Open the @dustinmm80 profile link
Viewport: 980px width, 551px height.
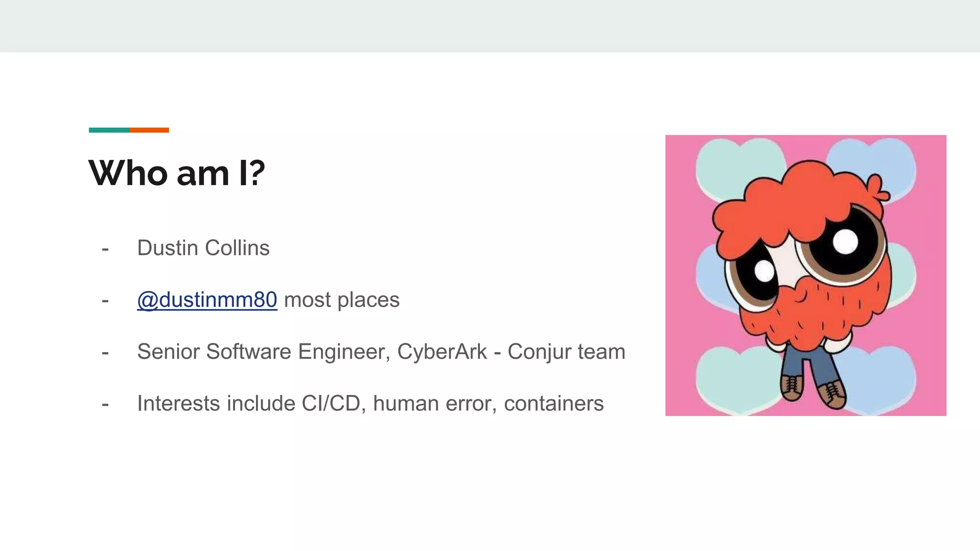coord(207,300)
